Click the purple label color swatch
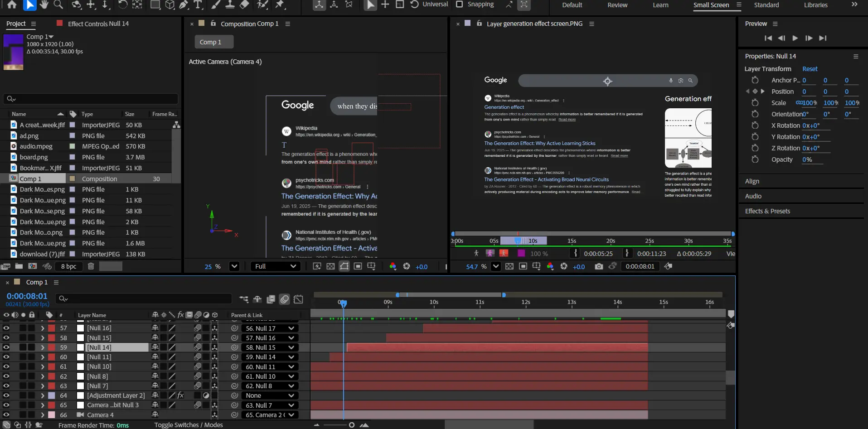The image size is (868, 429). [521, 254]
